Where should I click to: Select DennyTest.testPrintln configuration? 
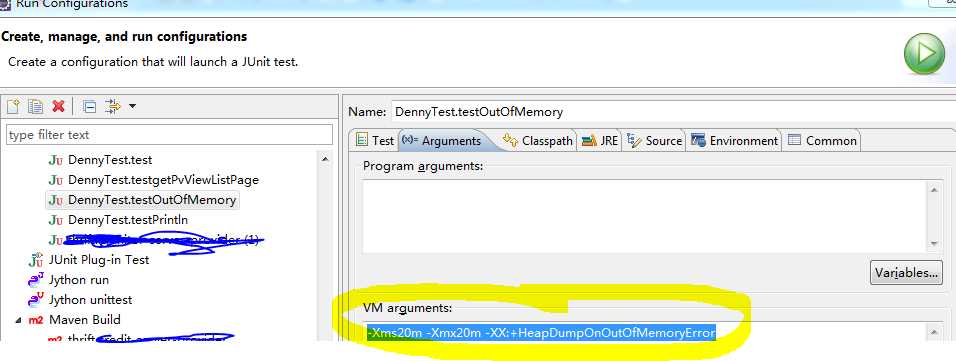(128, 220)
